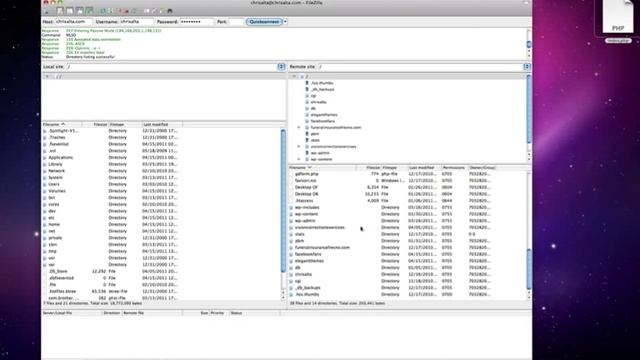Select private folder in local list
Viewport: 640px width, 360px height.
(55, 238)
